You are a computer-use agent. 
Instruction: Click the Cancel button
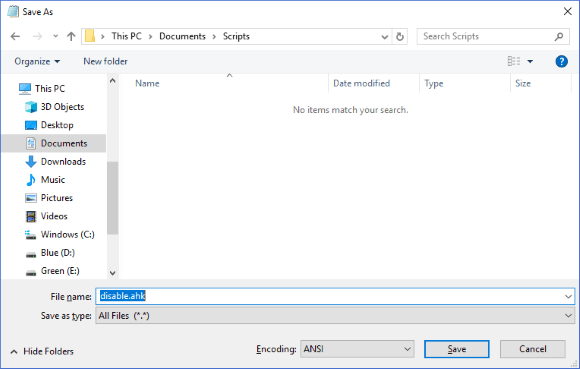(533, 349)
